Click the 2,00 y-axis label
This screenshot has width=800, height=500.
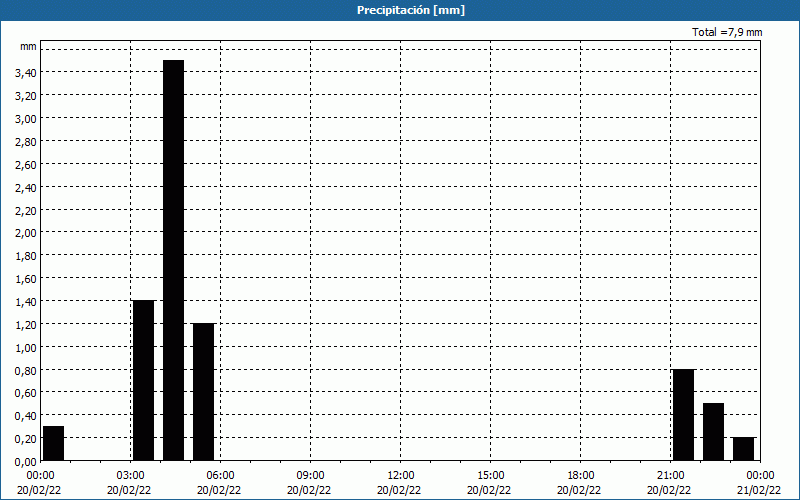point(26,233)
